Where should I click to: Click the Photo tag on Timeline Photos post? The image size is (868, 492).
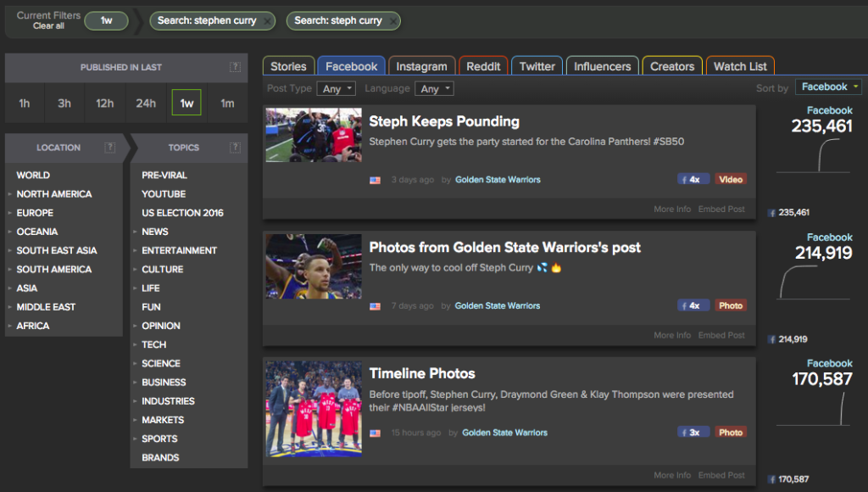pyautogui.click(x=730, y=433)
